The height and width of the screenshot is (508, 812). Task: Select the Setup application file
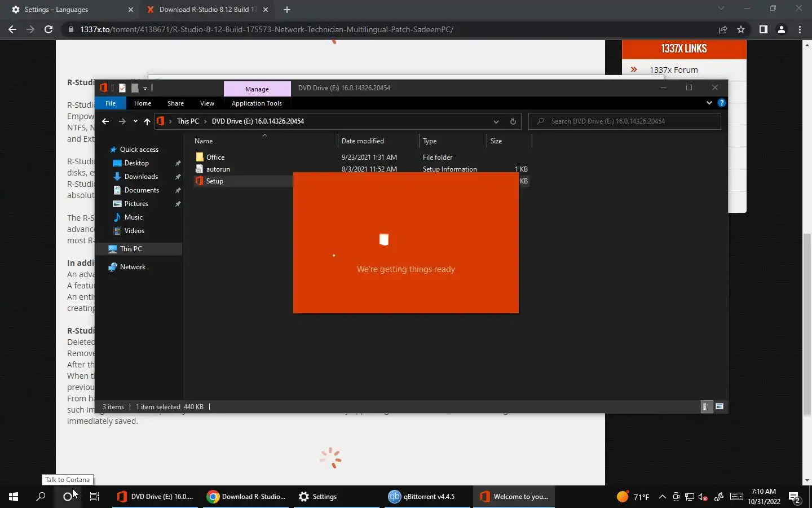point(214,181)
